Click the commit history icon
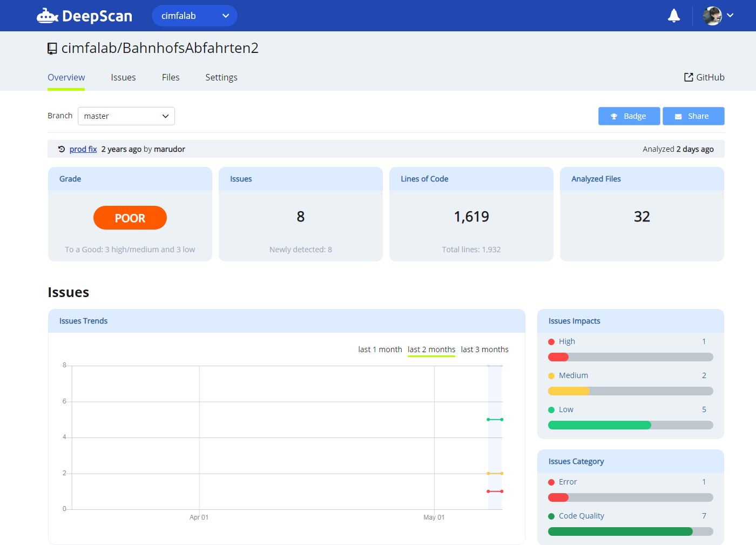 pyautogui.click(x=62, y=149)
